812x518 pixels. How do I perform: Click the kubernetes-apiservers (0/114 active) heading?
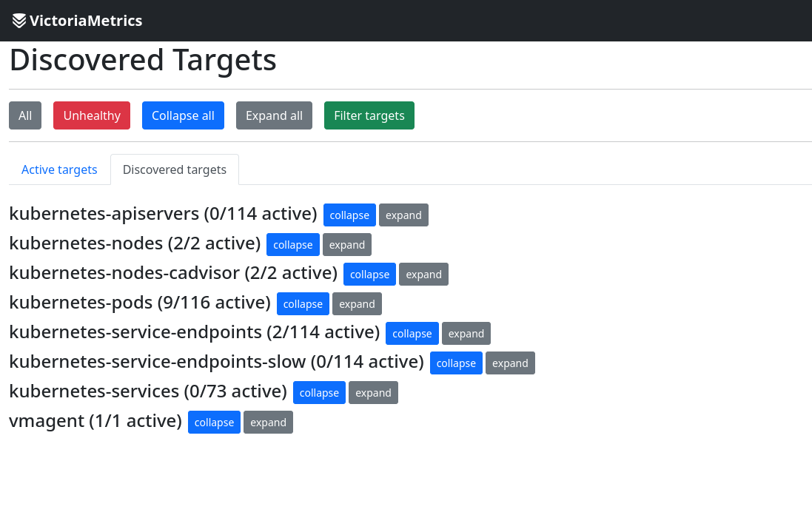pyautogui.click(x=163, y=214)
